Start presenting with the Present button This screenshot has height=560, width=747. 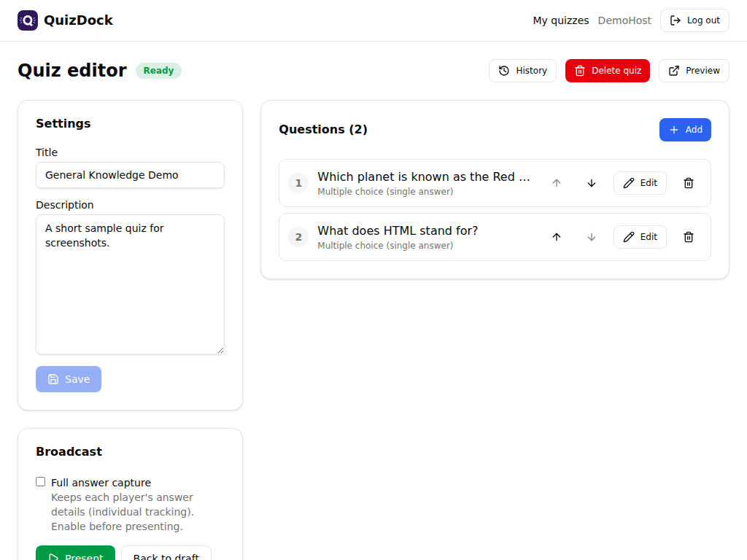click(x=75, y=553)
